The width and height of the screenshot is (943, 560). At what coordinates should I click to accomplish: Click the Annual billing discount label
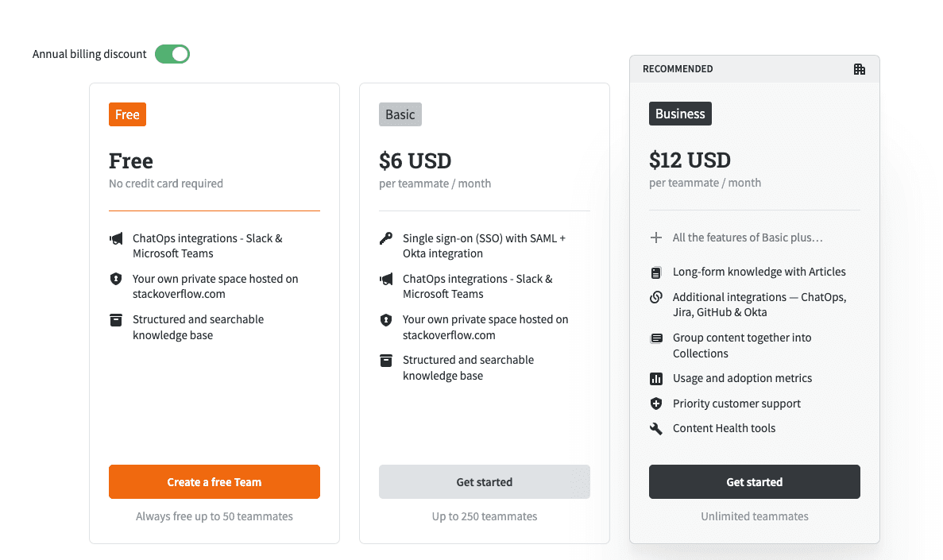(89, 54)
